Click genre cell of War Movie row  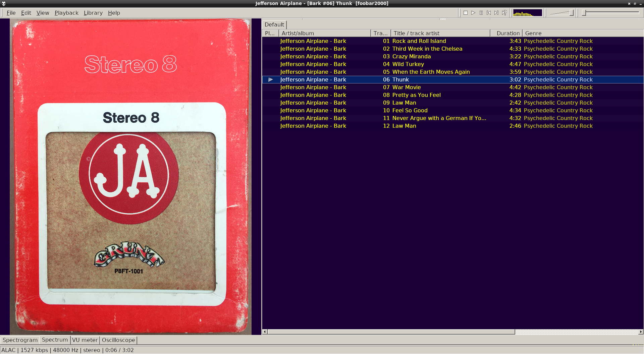(558, 87)
